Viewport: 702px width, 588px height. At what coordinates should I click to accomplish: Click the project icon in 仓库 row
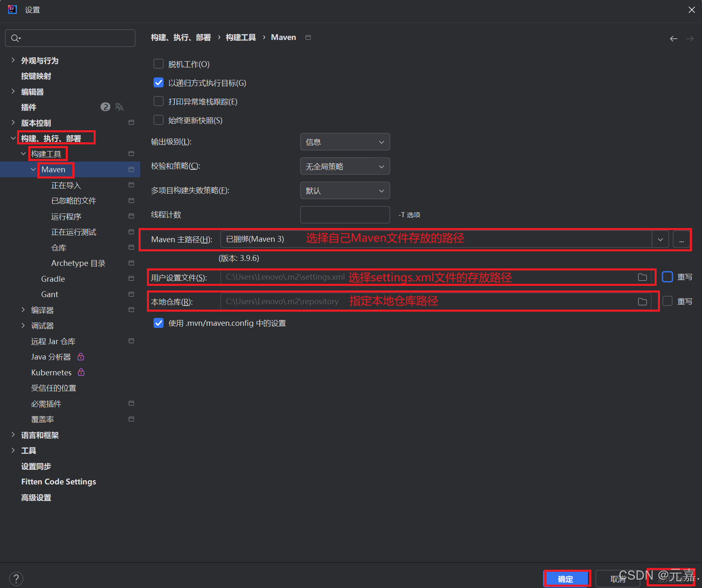(x=131, y=247)
